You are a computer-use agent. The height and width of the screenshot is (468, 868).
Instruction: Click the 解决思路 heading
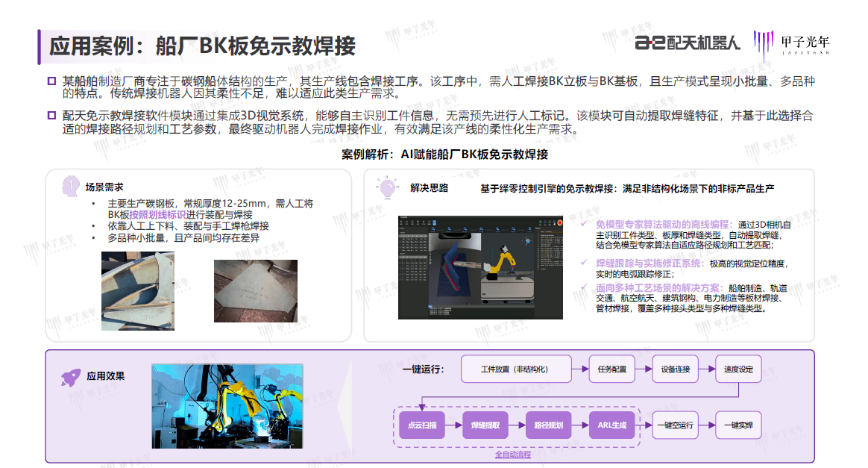pos(429,188)
